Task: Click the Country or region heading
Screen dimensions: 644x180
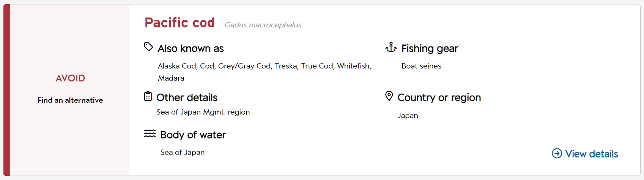Action: [439, 97]
